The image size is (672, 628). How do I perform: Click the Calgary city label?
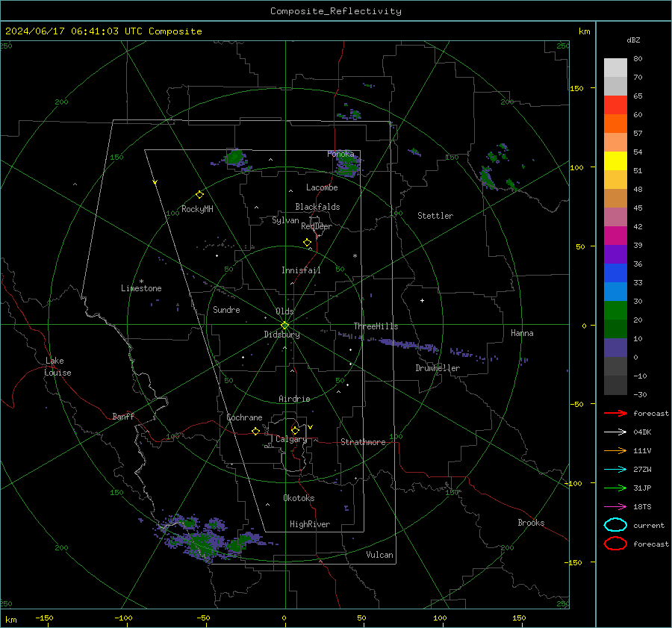pos(291,439)
